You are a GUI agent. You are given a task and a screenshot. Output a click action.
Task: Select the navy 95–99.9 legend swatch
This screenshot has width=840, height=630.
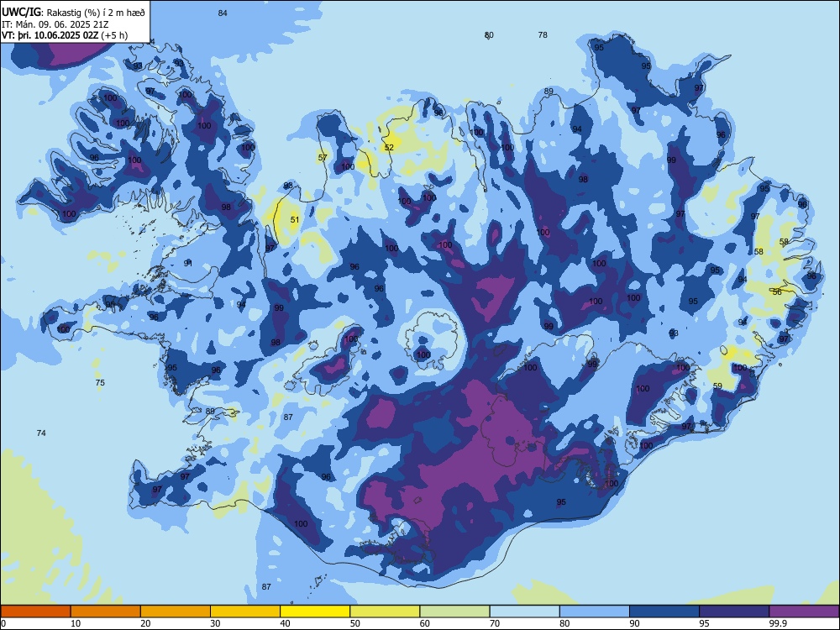[734, 612]
